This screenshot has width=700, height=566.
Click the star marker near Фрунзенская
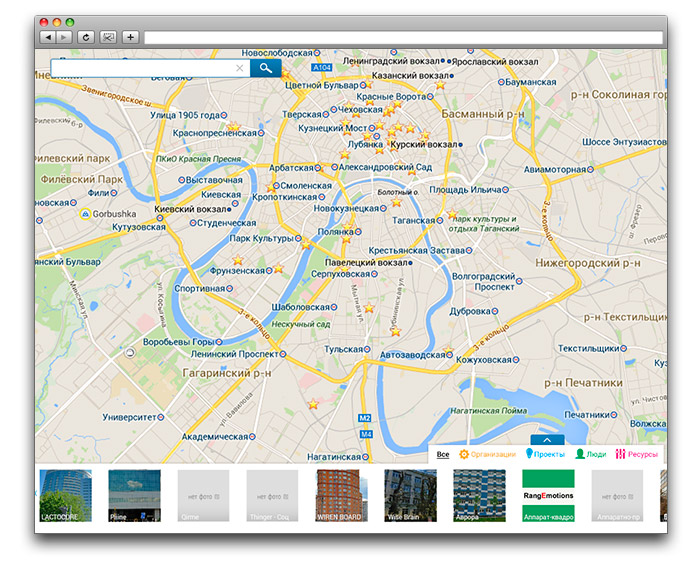(x=278, y=269)
